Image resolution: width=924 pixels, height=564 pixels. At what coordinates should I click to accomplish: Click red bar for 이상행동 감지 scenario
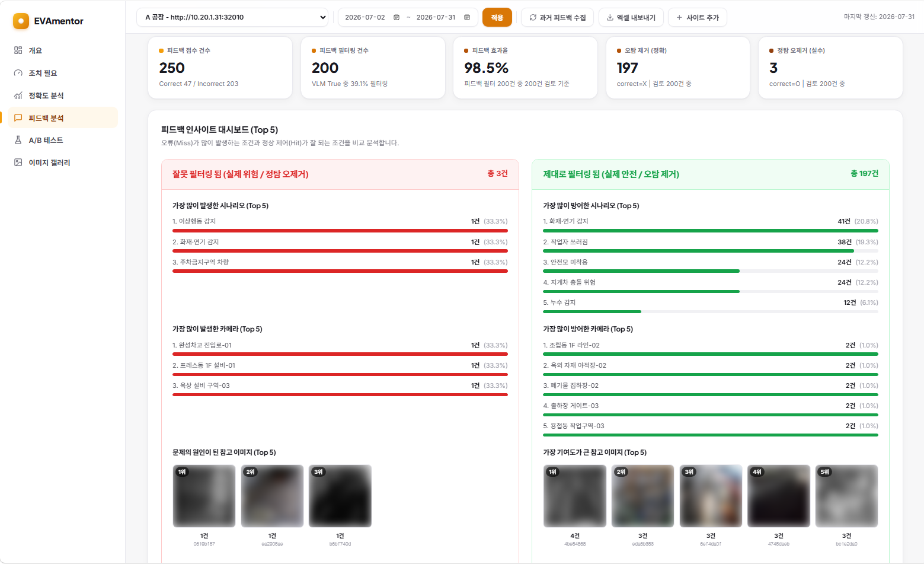340,231
